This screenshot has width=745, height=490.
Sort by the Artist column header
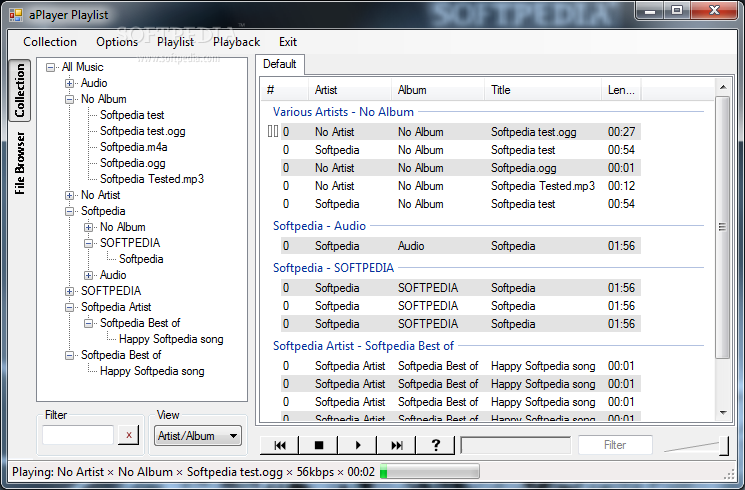pos(349,90)
